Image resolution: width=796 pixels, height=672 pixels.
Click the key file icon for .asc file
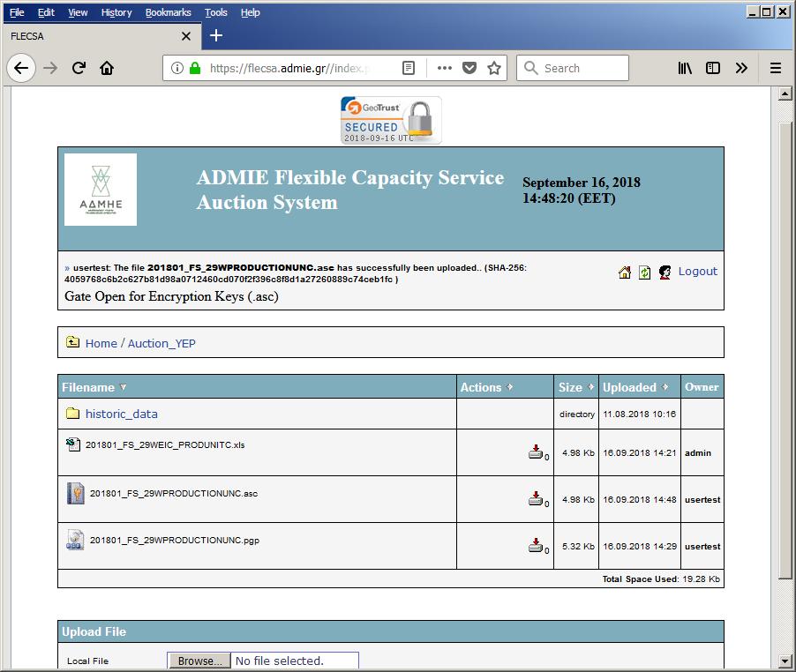tap(76, 493)
